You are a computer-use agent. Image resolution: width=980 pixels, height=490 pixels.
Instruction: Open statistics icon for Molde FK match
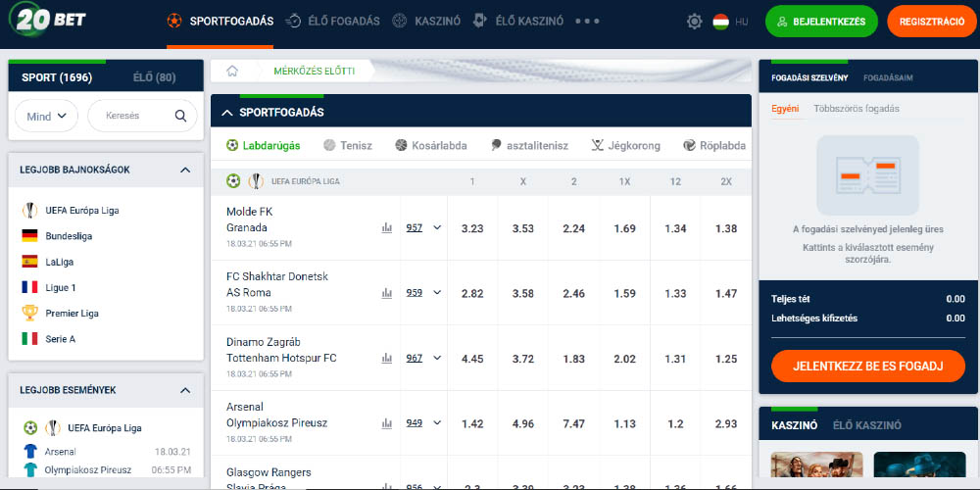pyautogui.click(x=387, y=228)
